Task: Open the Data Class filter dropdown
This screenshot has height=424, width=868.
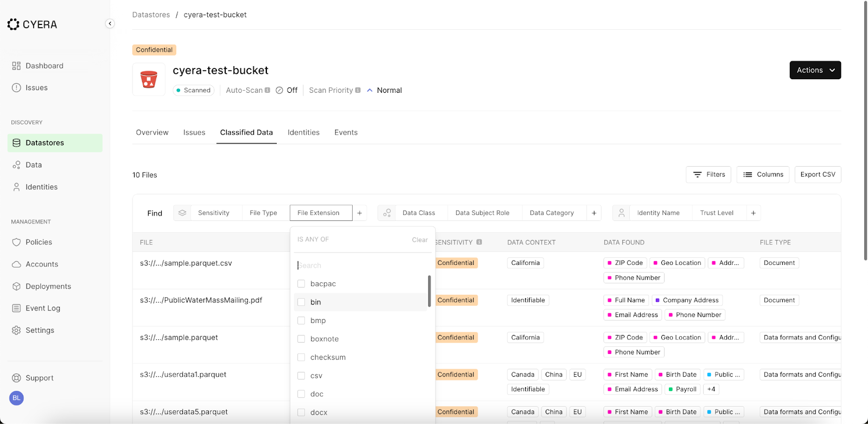Action: pyautogui.click(x=419, y=213)
